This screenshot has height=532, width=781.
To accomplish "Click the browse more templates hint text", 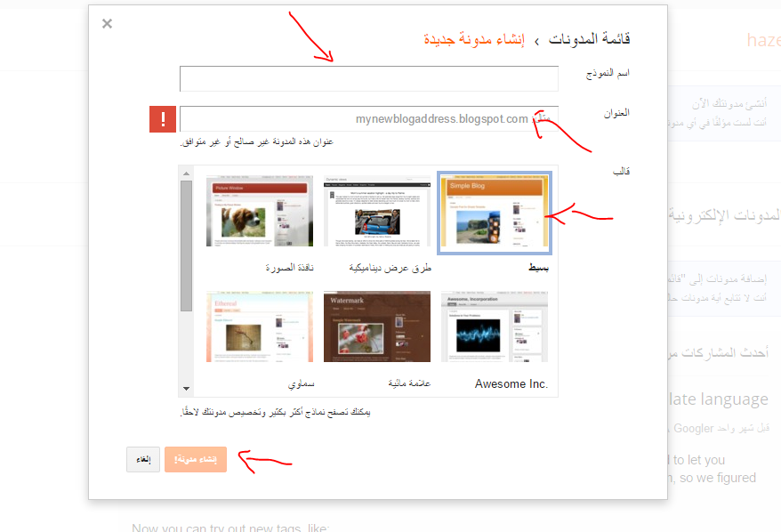I will 275,412.
